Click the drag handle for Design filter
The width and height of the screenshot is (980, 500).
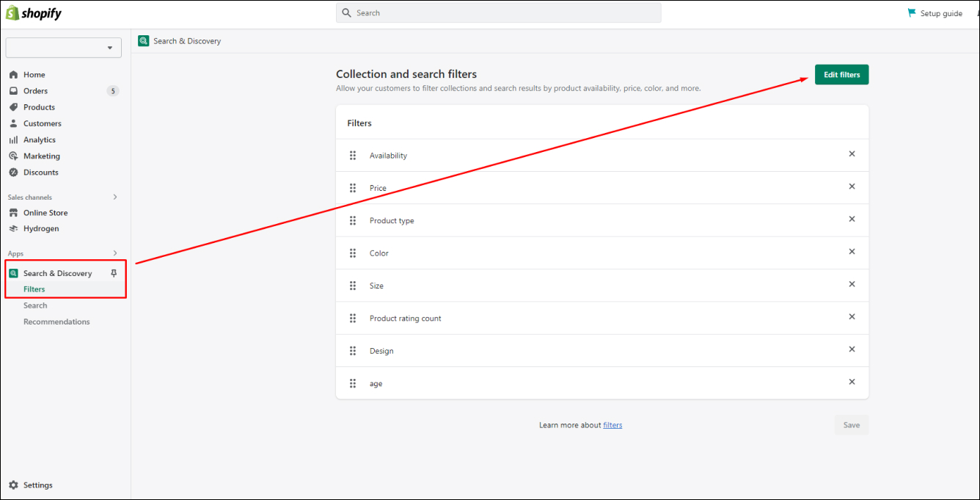pos(353,351)
